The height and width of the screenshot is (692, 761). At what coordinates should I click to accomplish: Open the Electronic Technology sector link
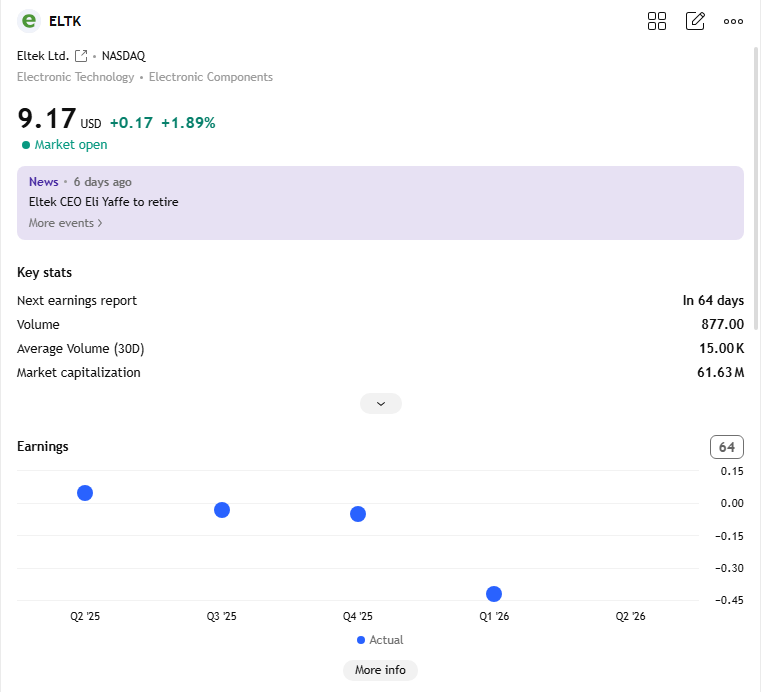point(75,77)
